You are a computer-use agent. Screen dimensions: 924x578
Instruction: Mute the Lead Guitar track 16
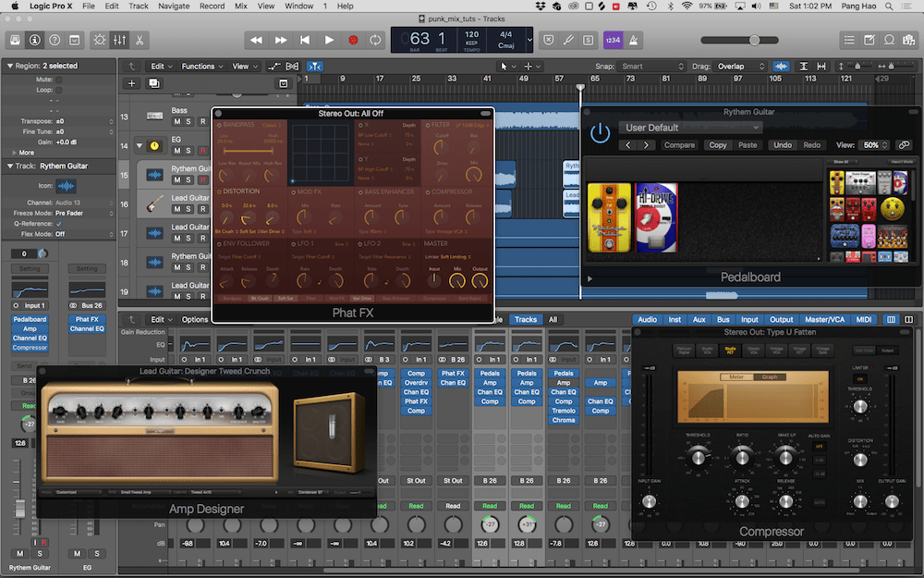[176, 209]
